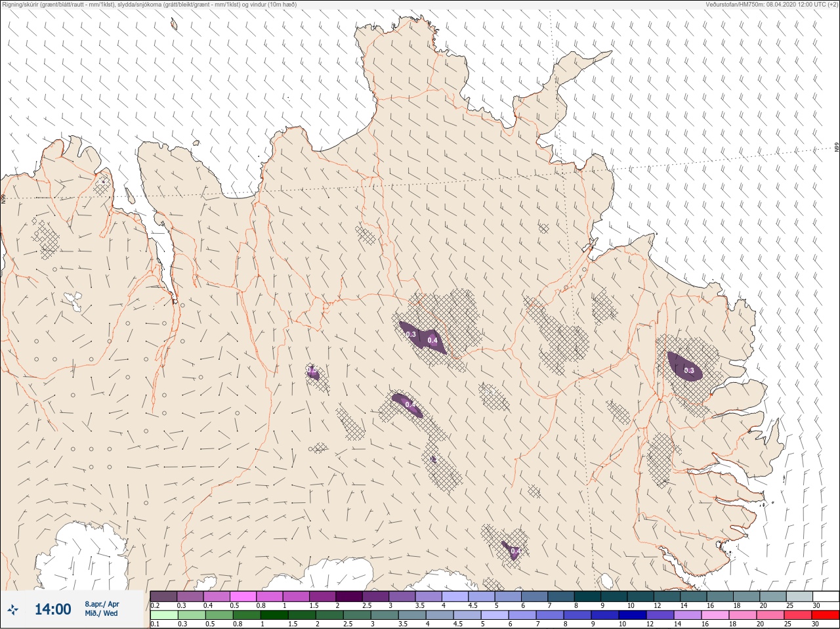Select the dark green 1 swatch in lower legend row
This screenshot has height=629, width=840.
[274, 616]
